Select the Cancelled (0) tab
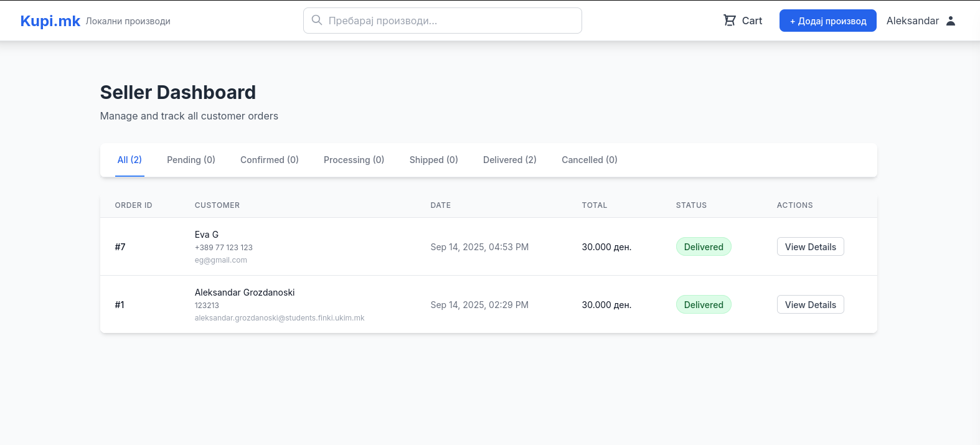Screen dimensions: 980x445 (x=589, y=160)
